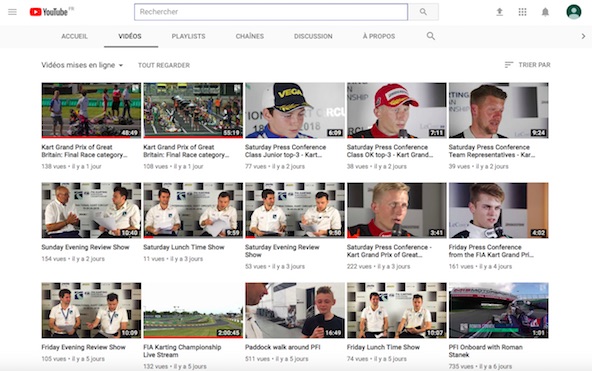Viewport: 592px width, 371px height.
Task: Open the notifications bell
Action: pos(545,12)
